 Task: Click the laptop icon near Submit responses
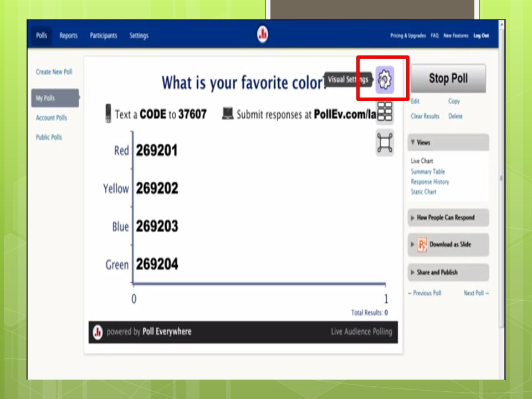click(228, 114)
